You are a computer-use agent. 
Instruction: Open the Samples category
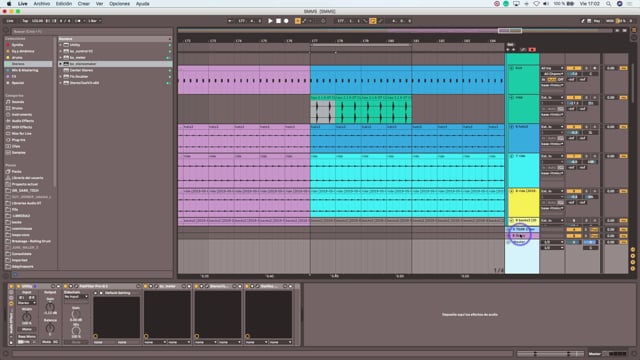18,153
